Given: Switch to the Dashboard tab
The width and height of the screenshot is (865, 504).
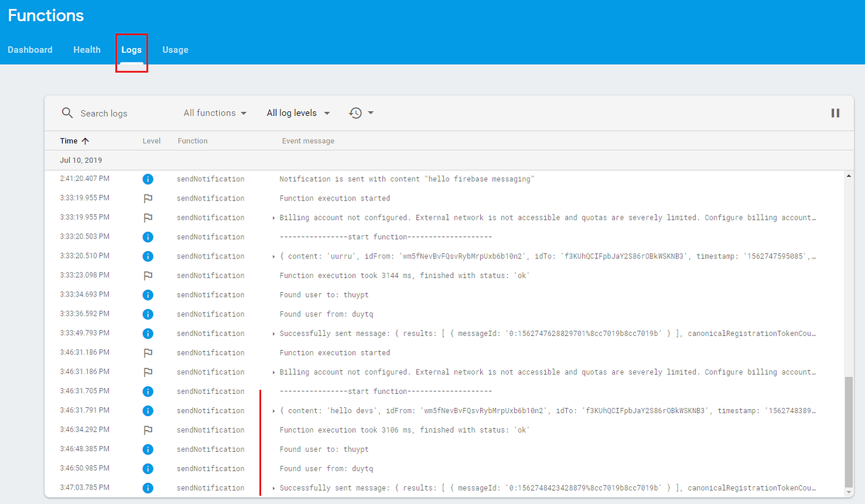Looking at the screenshot, I should pos(30,50).
